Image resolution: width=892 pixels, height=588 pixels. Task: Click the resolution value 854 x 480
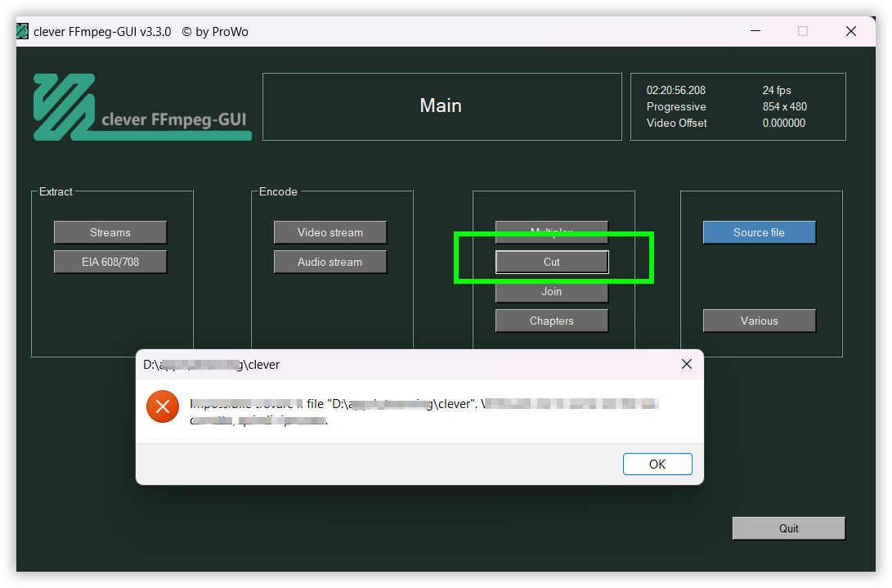tap(784, 106)
